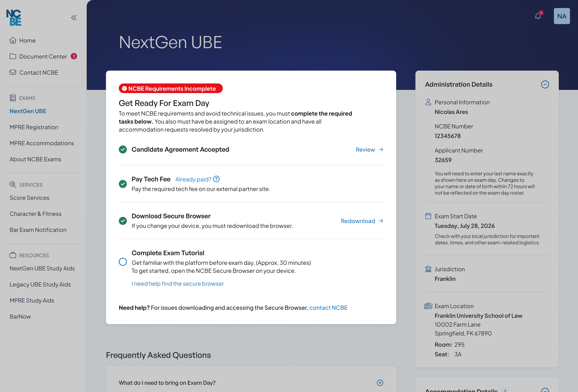Click the Already paid help question icon
The height and width of the screenshot is (392, 578).
pos(216,179)
